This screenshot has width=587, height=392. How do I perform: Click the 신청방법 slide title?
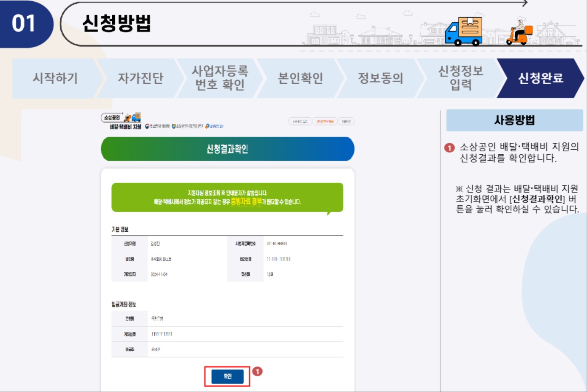coord(116,23)
